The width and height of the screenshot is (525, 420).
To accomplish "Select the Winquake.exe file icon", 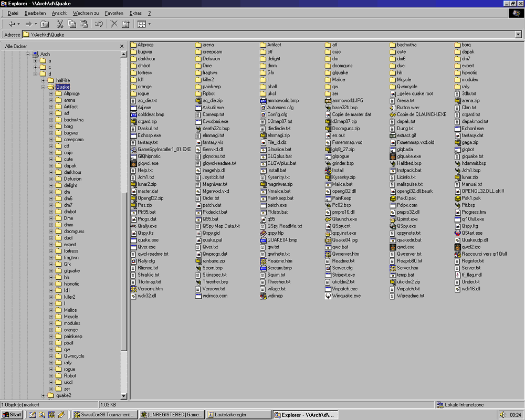I will tap(329, 296).
